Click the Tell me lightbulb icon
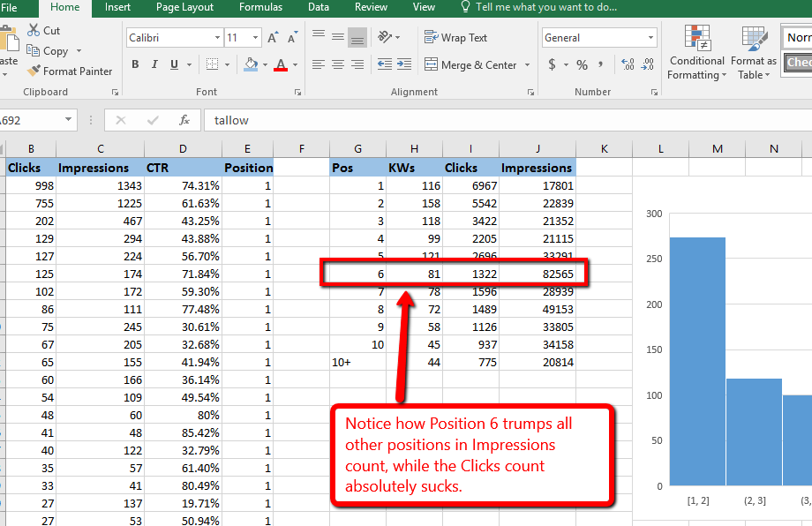 (465, 7)
